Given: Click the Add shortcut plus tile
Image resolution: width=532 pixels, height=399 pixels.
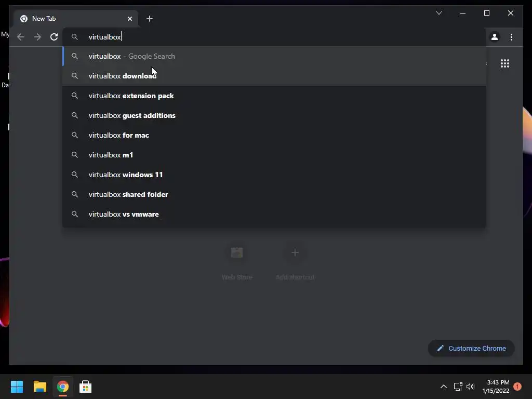Looking at the screenshot, I should [x=295, y=261].
